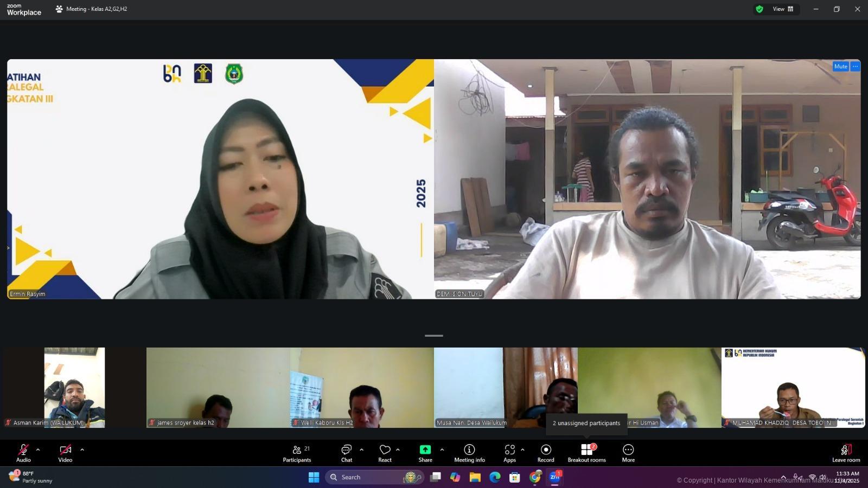The image size is (868, 488).
Task: Open the Participants panel
Action: tap(297, 453)
